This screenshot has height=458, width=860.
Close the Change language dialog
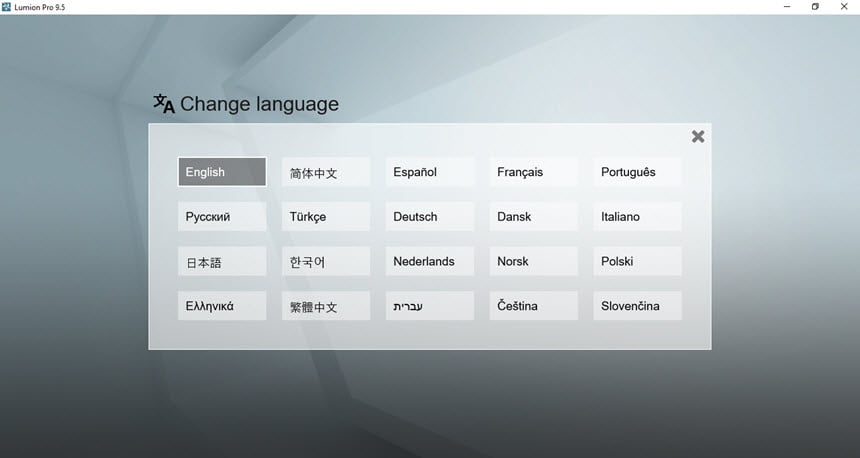point(698,136)
